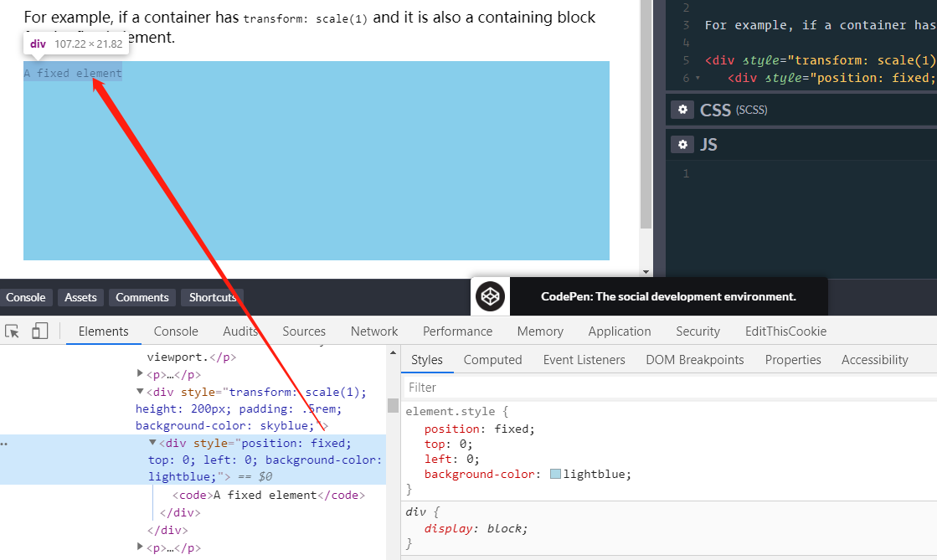This screenshot has width=937, height=560.
Task: Open the Memory tab
Action: (x=540, y=331)
